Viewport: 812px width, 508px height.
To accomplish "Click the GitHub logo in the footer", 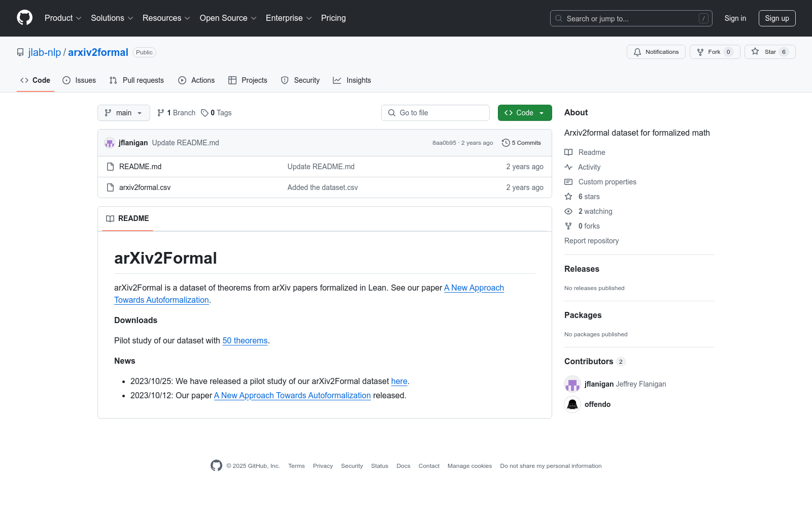I will [x=216, y=466].
